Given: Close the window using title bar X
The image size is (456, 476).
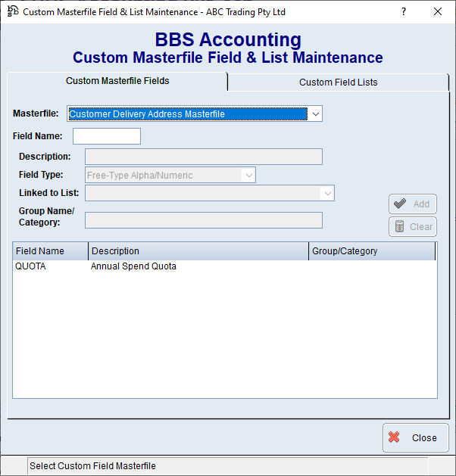Looking at the screenshot, I should tap(438, 11).
